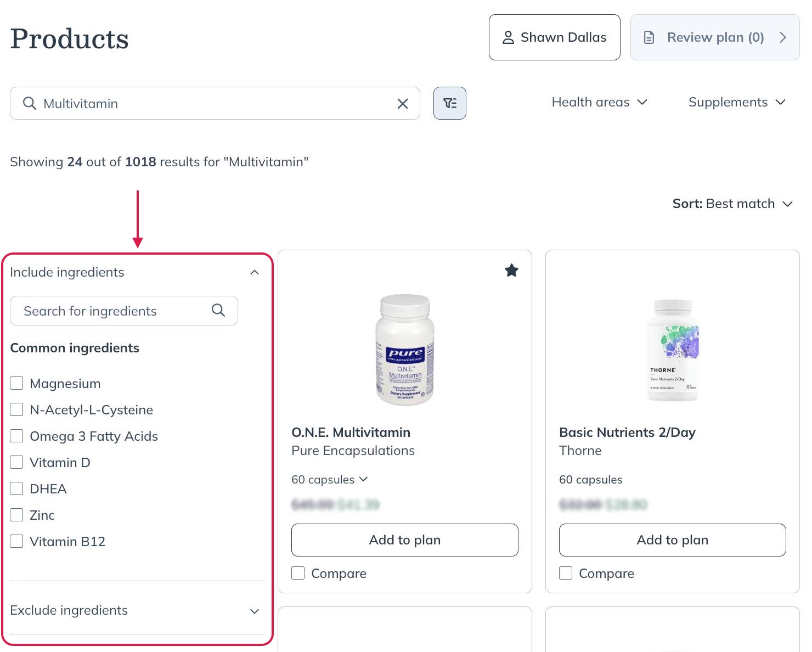Clear the Multivitamin search text
This screenshot has width=812, height=652.
click(x=402, y=104)
